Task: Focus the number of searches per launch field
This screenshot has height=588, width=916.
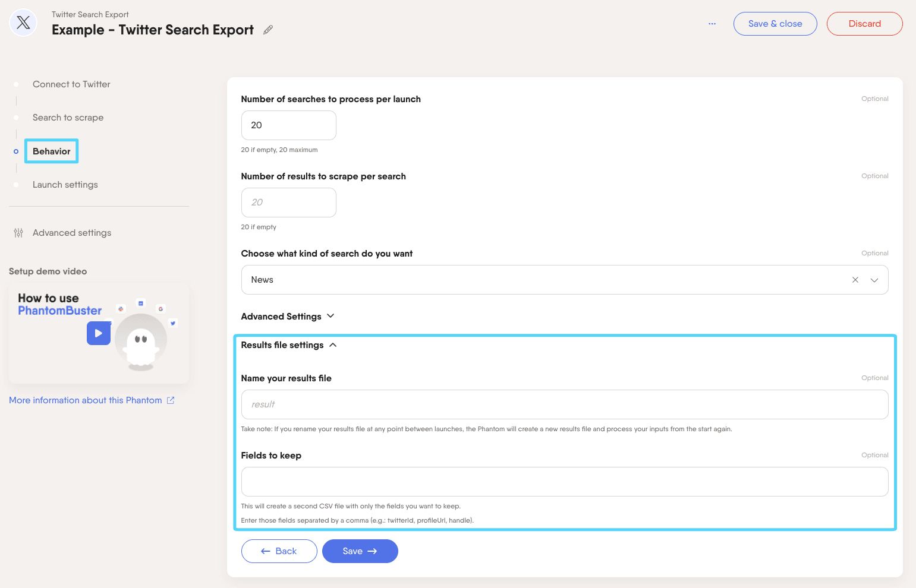Action: coord(289,125)
